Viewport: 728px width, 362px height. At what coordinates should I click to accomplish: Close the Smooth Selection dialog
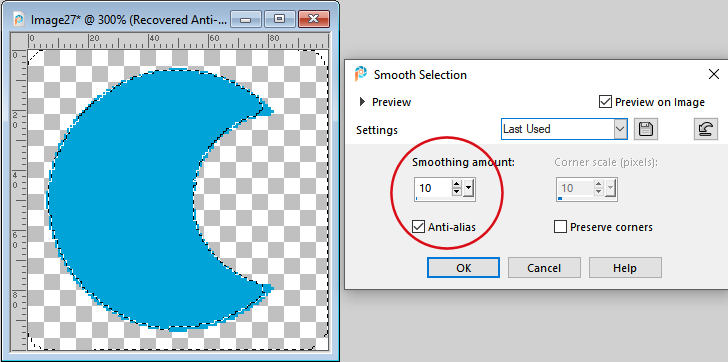point(714,74)
